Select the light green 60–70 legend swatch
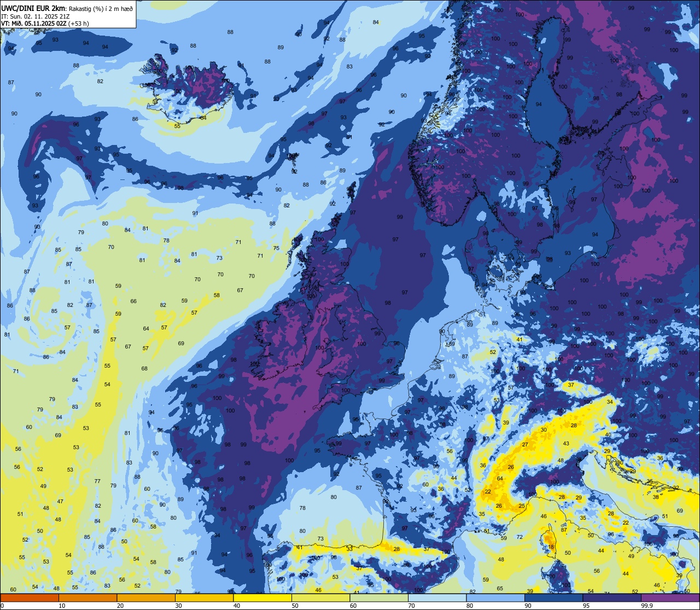This screenshot has height=610, width=700. [379, 598]
